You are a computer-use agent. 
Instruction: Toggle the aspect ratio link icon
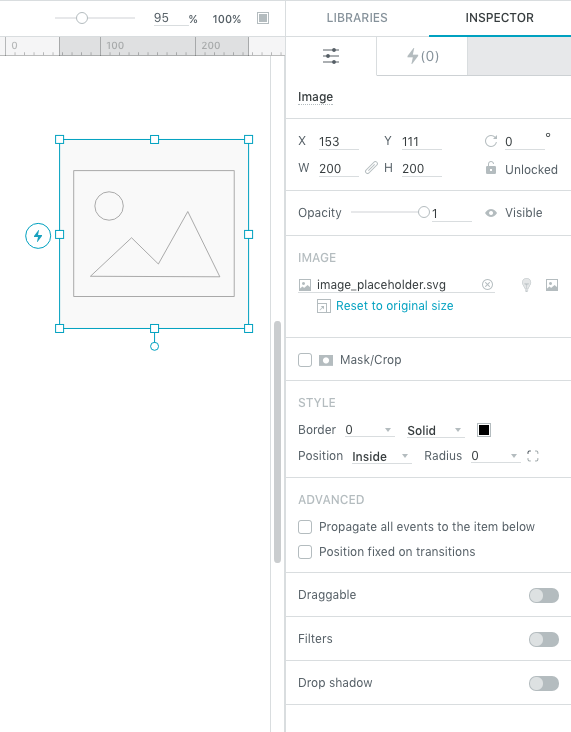371,168
